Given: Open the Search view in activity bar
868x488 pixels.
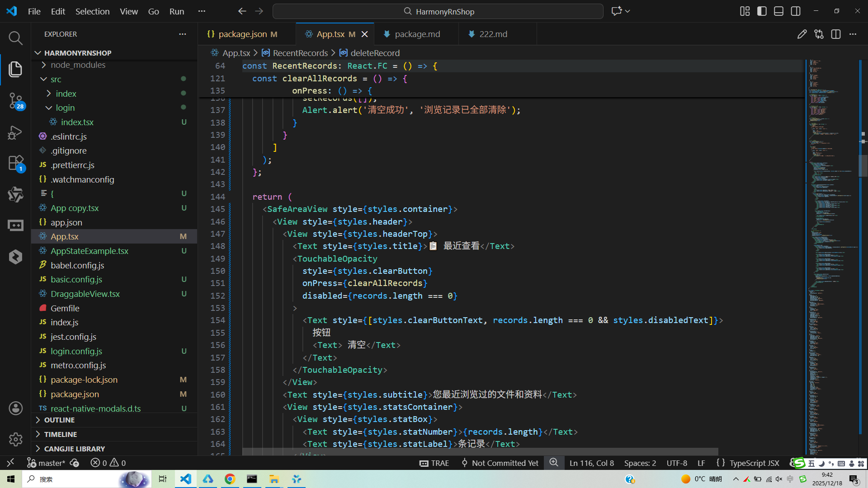Looking at the screenshot, I should [x=15, y=38].
